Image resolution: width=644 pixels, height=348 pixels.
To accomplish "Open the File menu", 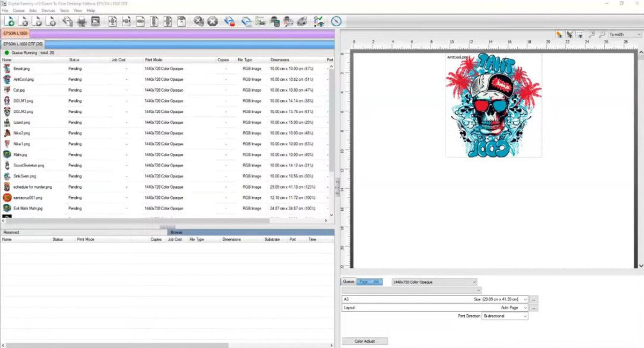I will [x=5, y=10].
